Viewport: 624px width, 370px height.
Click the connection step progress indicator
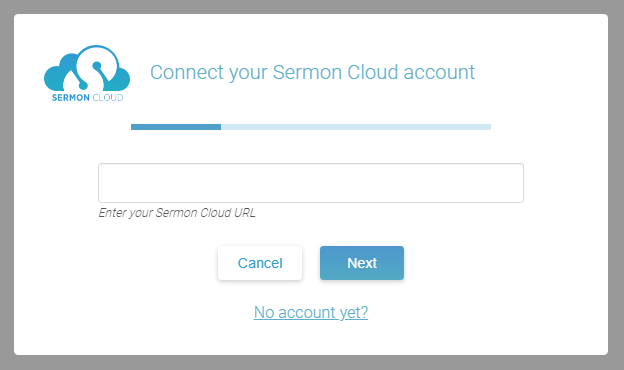tap(311, 127)
